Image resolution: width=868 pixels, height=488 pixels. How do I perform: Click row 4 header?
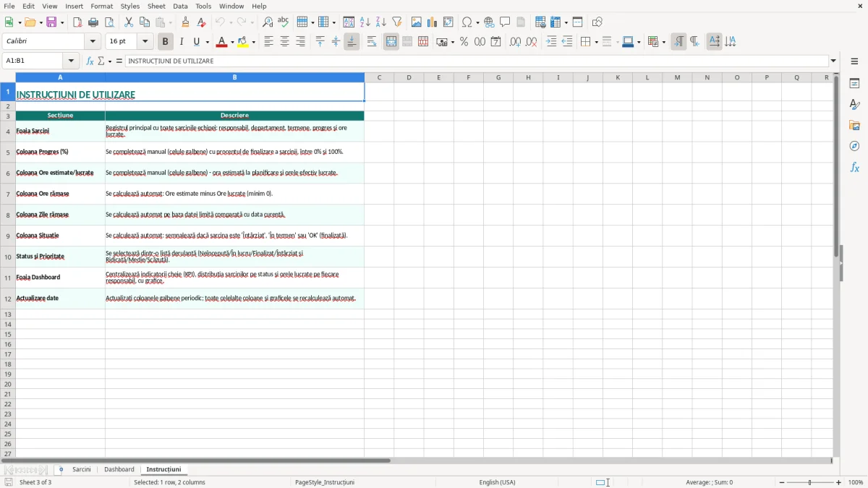click(8, 131)
